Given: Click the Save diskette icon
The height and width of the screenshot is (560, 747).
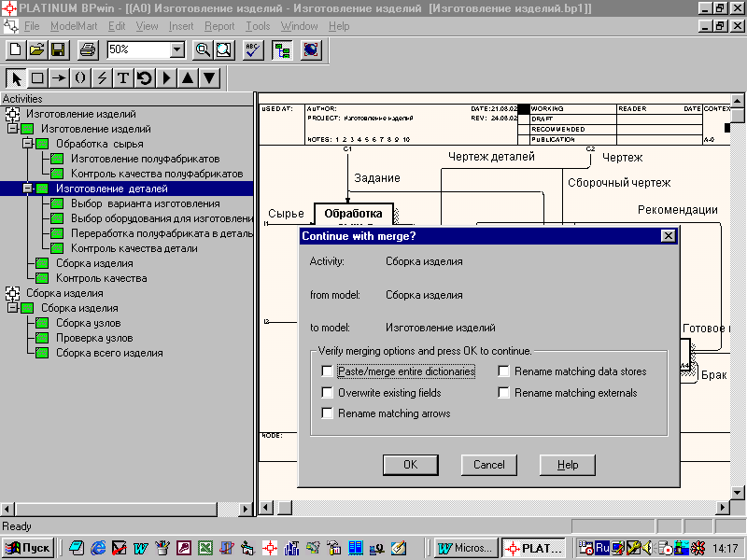Looking at the screenshot, I should tap(58, 50).
